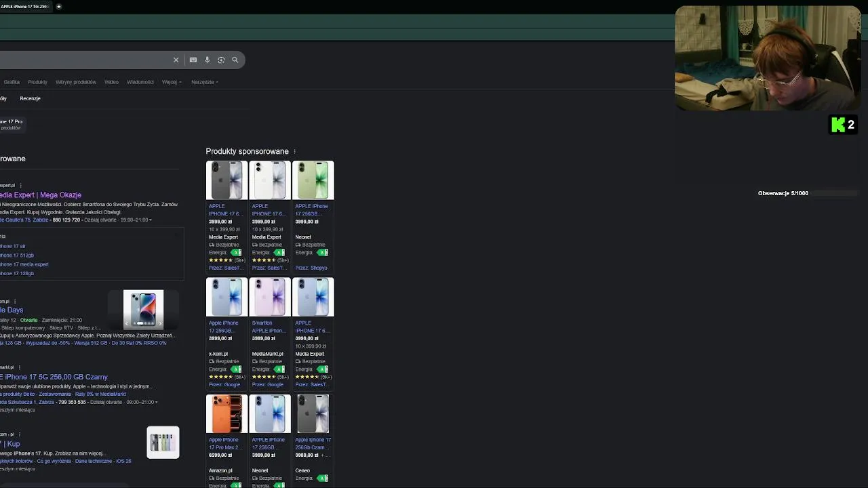Open the black iPhone 17 Media Expert product image
The height and width of the screenshot is (488, 868).
tap(226, 180)
